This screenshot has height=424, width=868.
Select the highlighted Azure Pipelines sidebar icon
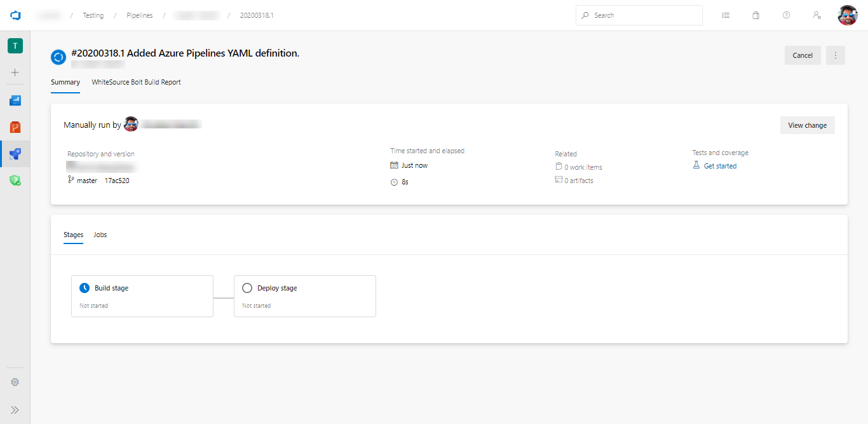(15, 153)
